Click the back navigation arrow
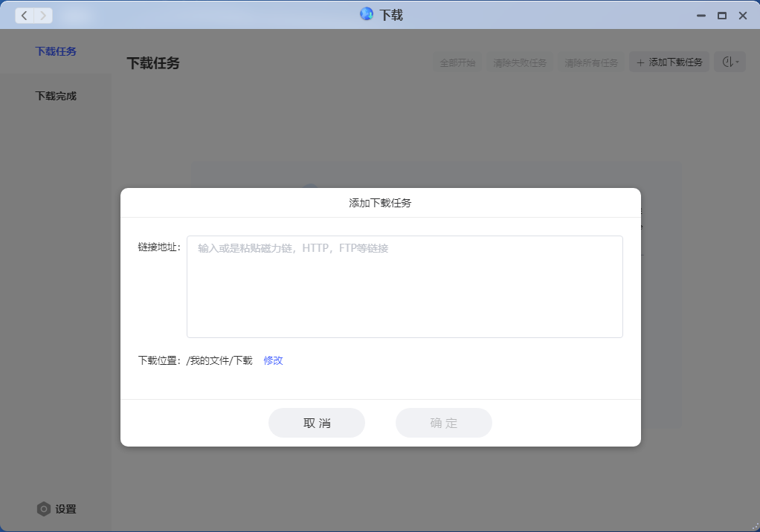Image resolution: width=760 pixels, height=532 pixels. point(25,16)
